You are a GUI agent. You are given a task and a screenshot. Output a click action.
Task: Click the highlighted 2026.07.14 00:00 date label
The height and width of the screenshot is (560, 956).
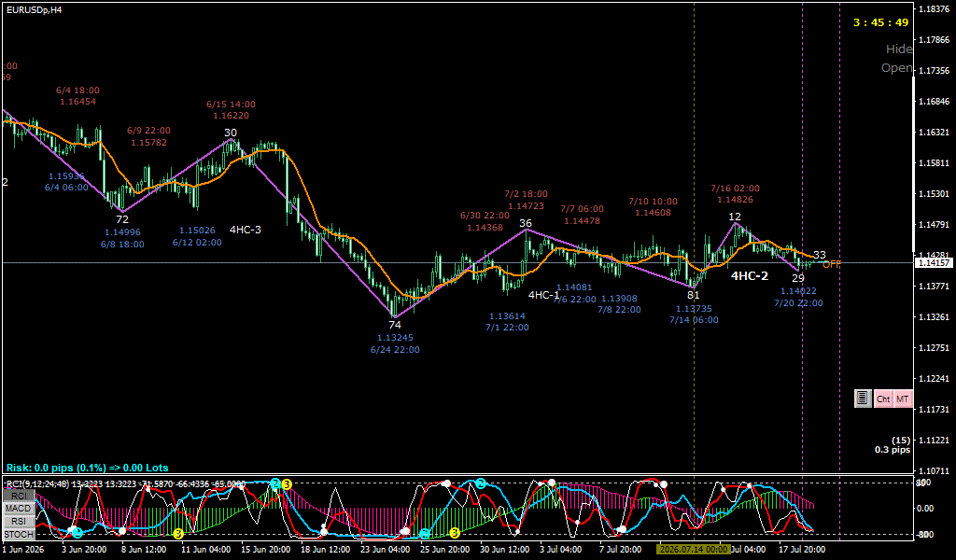click(694, 549)
